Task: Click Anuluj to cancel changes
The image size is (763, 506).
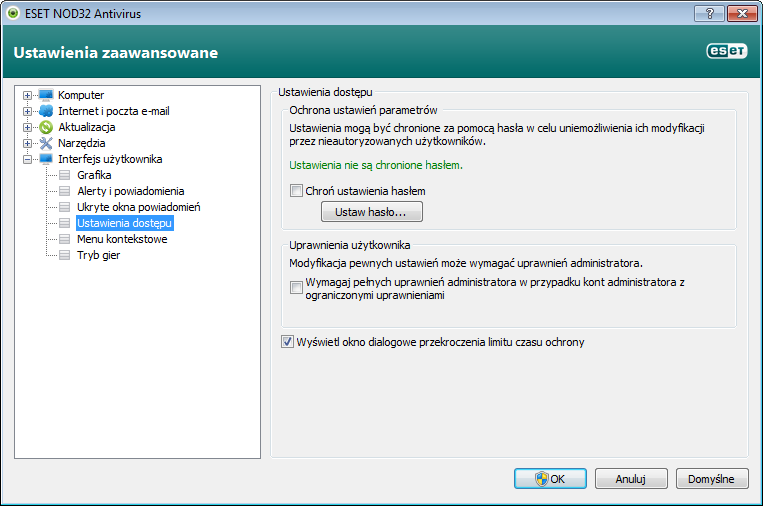Action: click(631, 479)
